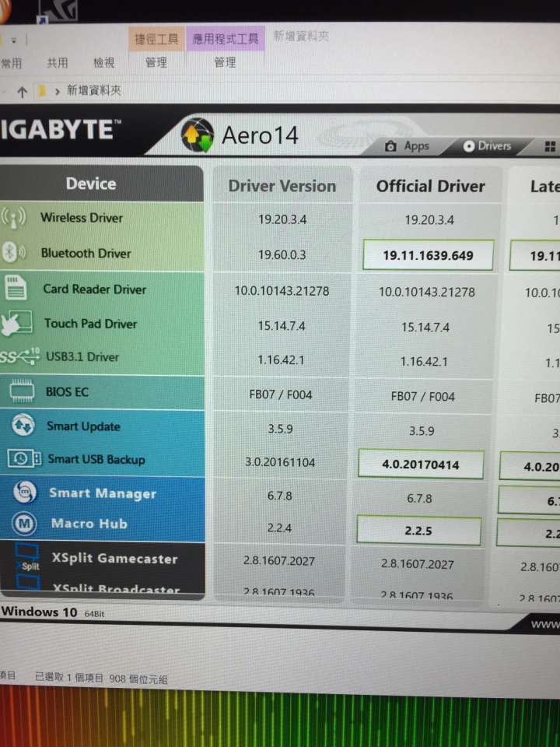The image size is (560, 747).
Task: Click Macro Hub official driver 2.2.5 button
Action: tap(418, 531)
